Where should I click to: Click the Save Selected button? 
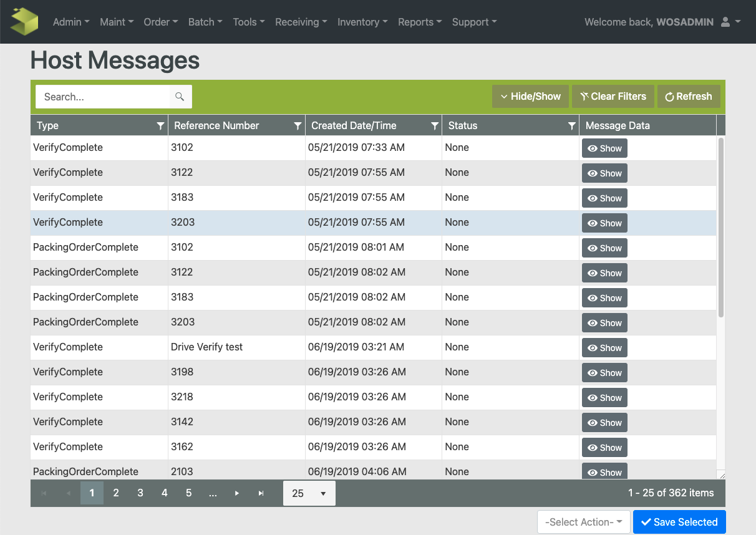point(679,522)
